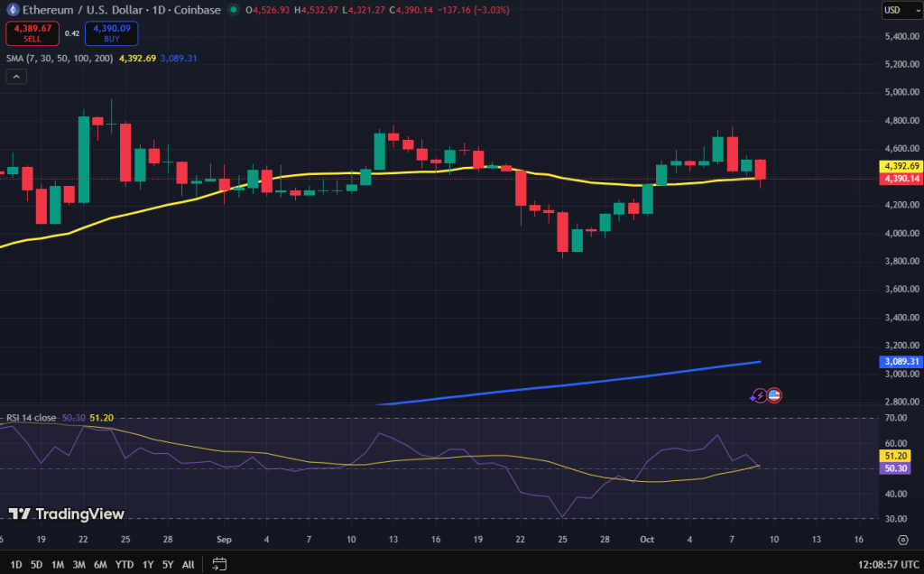Click the -137.16 (-3.03%) change value

(473, 10)
